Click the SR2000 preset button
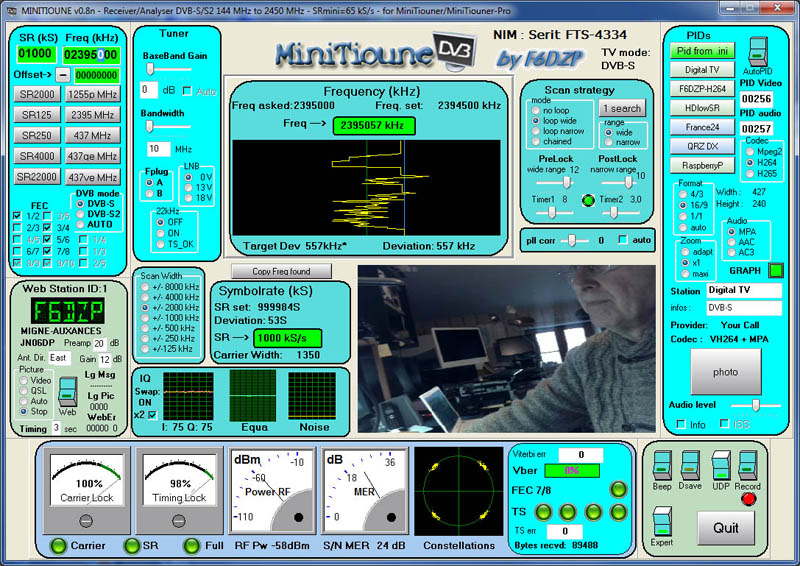The image size is (800, 566). [x=37, y=94]
